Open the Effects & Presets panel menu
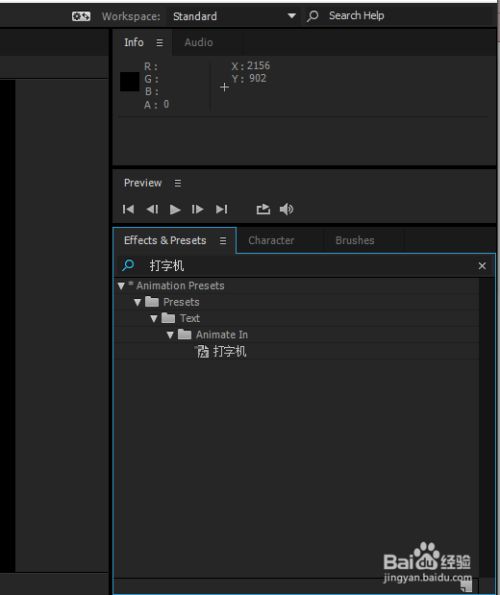Viewport: 500px width, 595px height. click(x=223, y=241)
